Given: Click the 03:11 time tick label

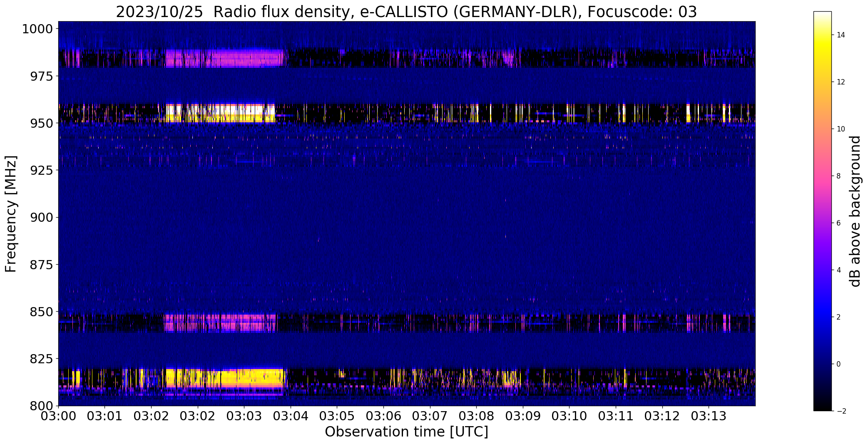Looking at the screenshot, I should click(616, 416).
